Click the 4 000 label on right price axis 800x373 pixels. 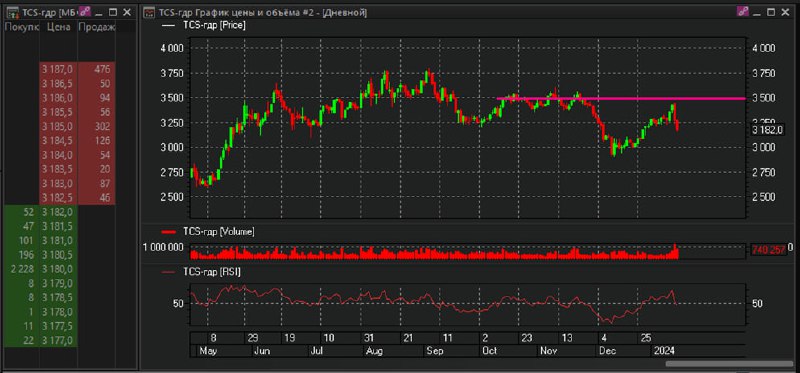tap(764, 48)
